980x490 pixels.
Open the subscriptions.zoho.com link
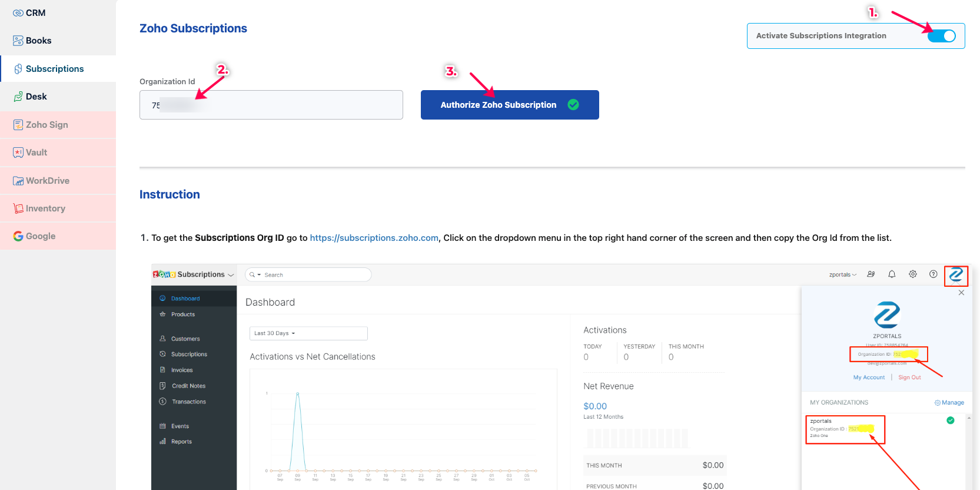(374, 238)
